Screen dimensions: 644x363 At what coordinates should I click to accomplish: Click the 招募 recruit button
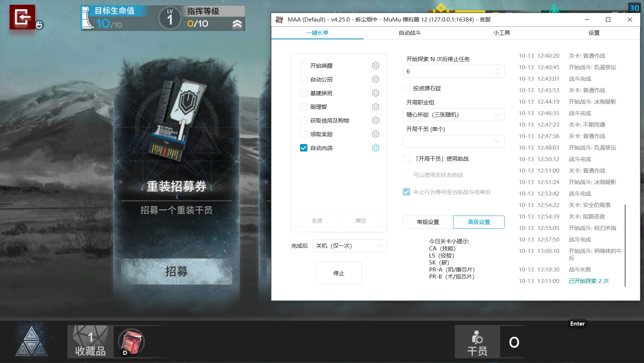176,272
